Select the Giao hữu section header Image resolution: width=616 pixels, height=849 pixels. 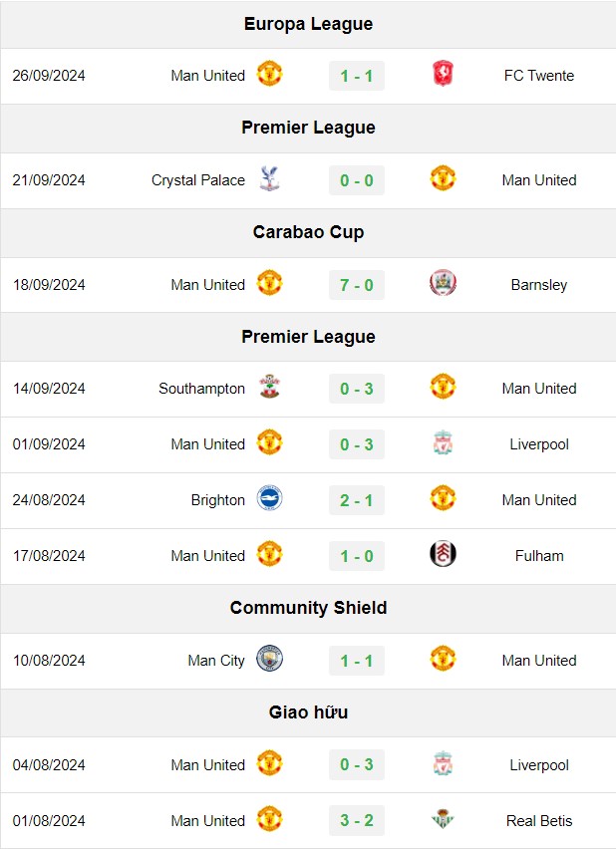[x=308, y=712]
